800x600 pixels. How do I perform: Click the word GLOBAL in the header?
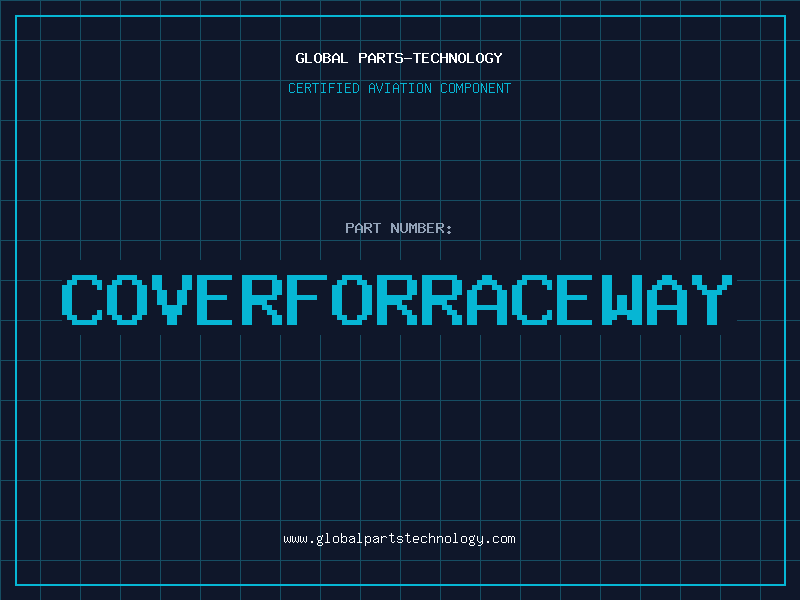[x=321, y=58]
